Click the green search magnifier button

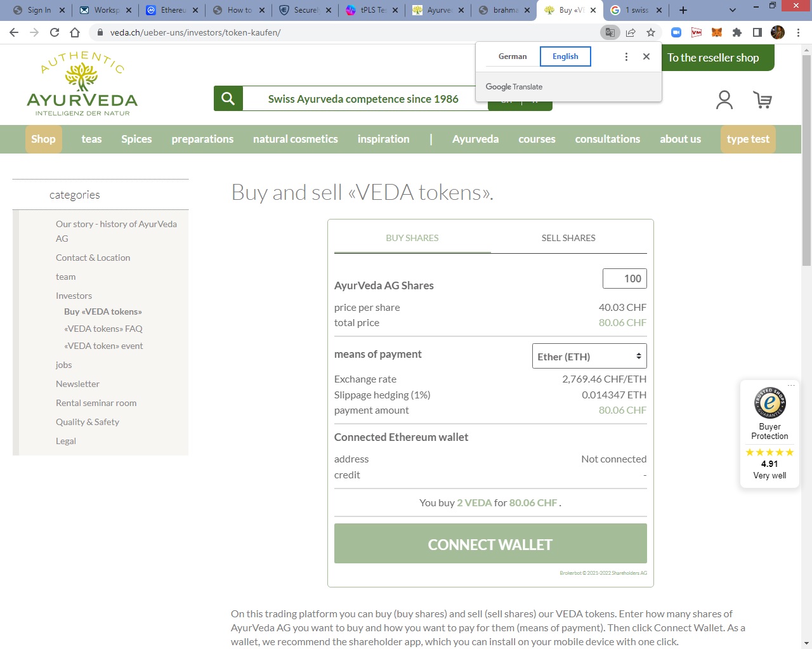[x=228, y=98]
